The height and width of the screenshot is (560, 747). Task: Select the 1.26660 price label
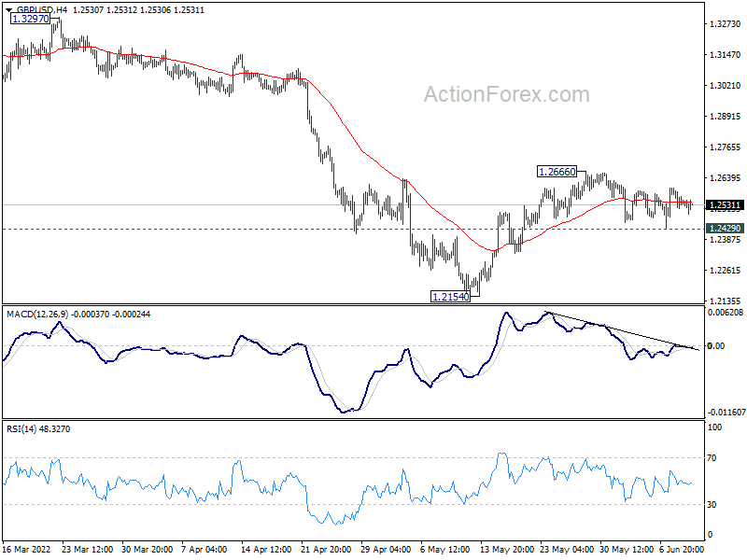point(557,172)
